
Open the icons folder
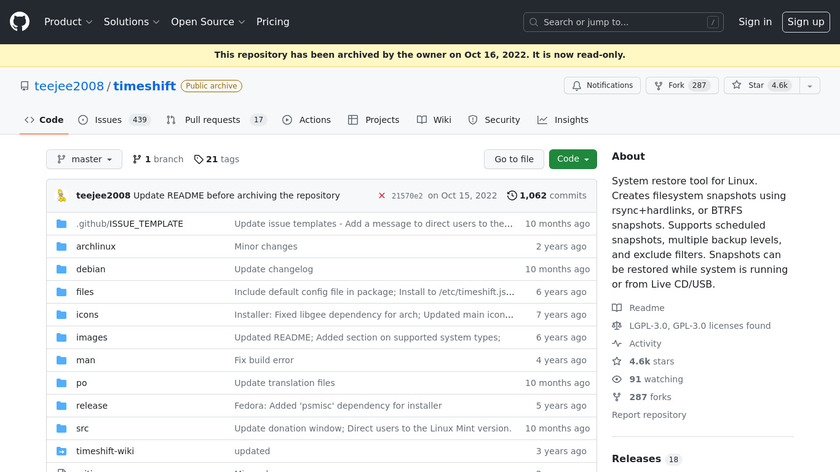pyautogui.click(x=87, y=314)
